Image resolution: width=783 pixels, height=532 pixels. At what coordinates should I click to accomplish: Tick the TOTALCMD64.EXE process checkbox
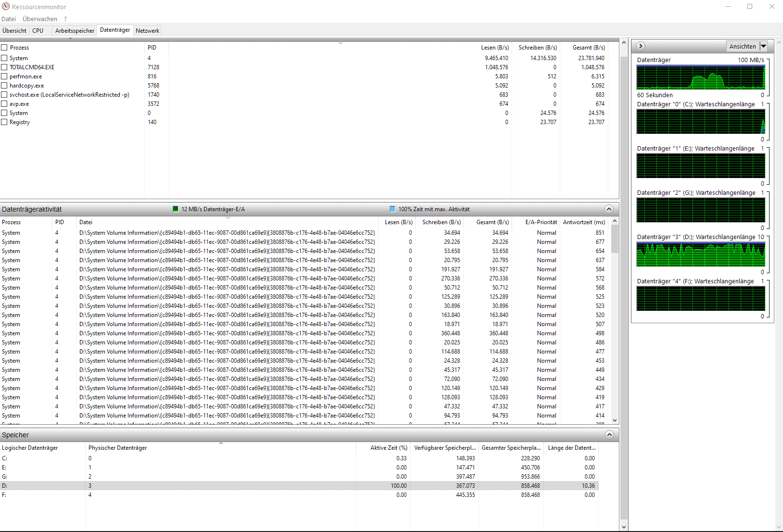pyautogui.click(x=4, y=67)
